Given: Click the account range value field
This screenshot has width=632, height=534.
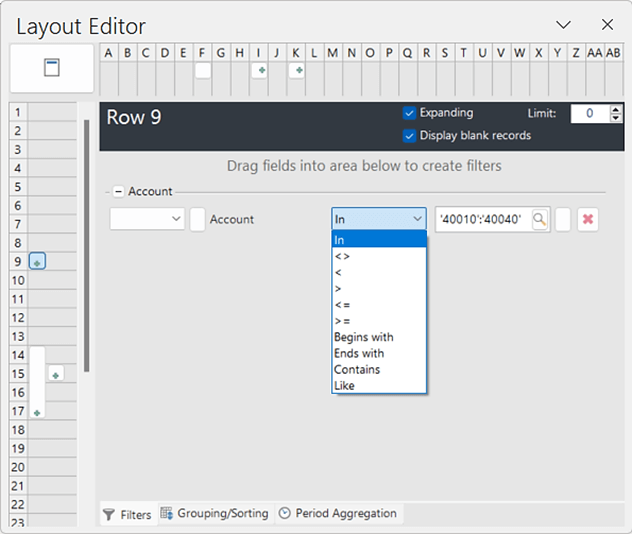Looking at the screenshot, I should 483,220.
